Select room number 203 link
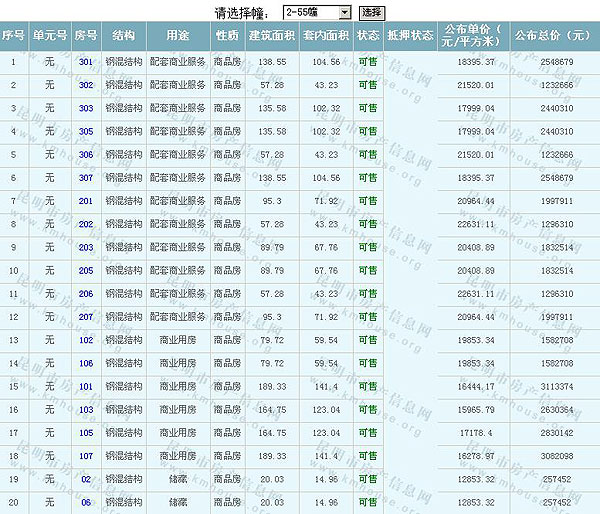 click(x=86, y=247)
